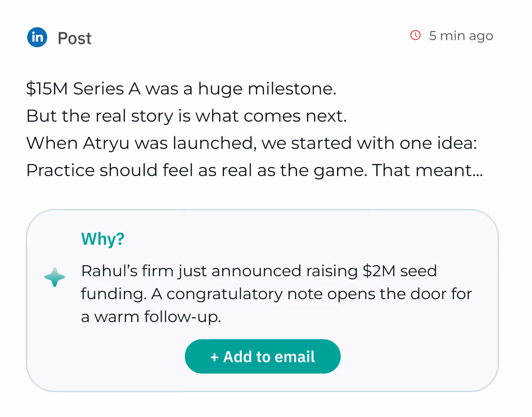
Task: Click the LinkedIn logo icon
Action: click(37, 37)
